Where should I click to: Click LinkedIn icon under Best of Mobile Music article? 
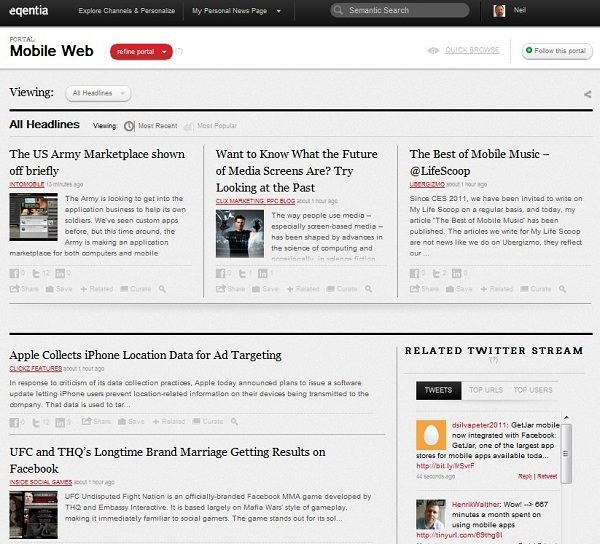[457, 273]
